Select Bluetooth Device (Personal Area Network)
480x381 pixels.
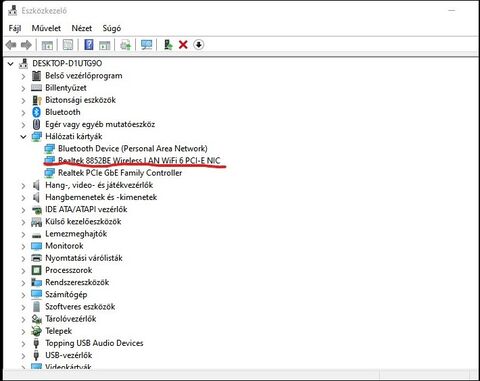pos(133,149)
